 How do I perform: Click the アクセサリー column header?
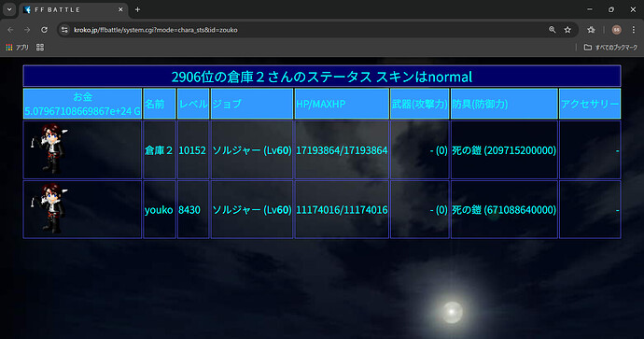click(x=590, y=104)
